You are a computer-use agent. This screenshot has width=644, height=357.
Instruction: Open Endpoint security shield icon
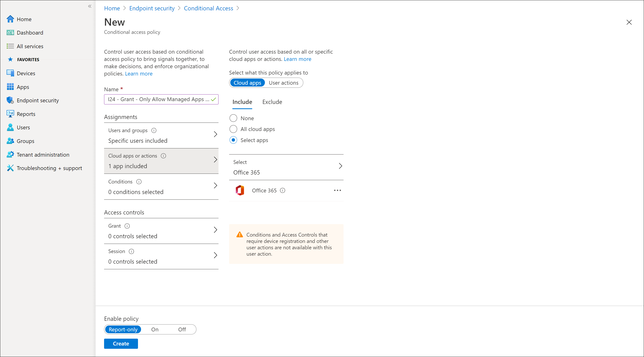[10, 100]
